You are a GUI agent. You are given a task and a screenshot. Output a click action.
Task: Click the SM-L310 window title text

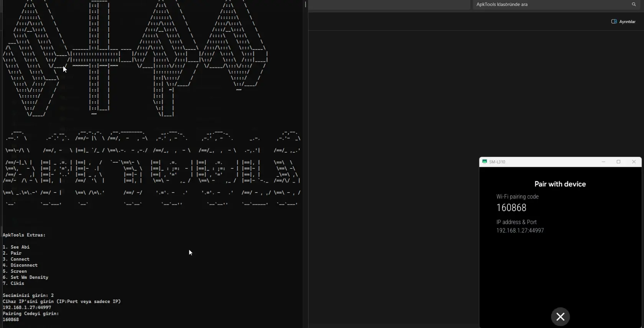click(497, 162)
